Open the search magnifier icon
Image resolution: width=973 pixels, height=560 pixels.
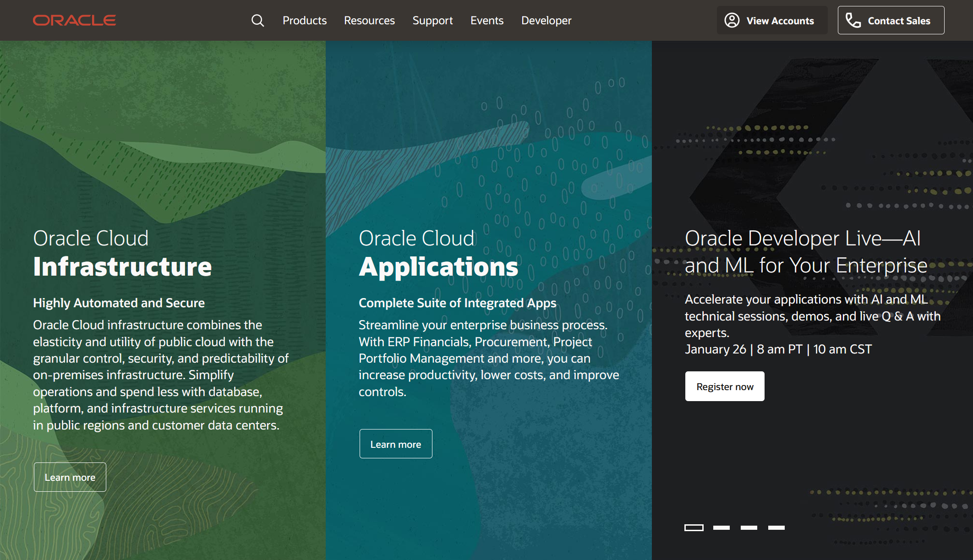point(257,21)
